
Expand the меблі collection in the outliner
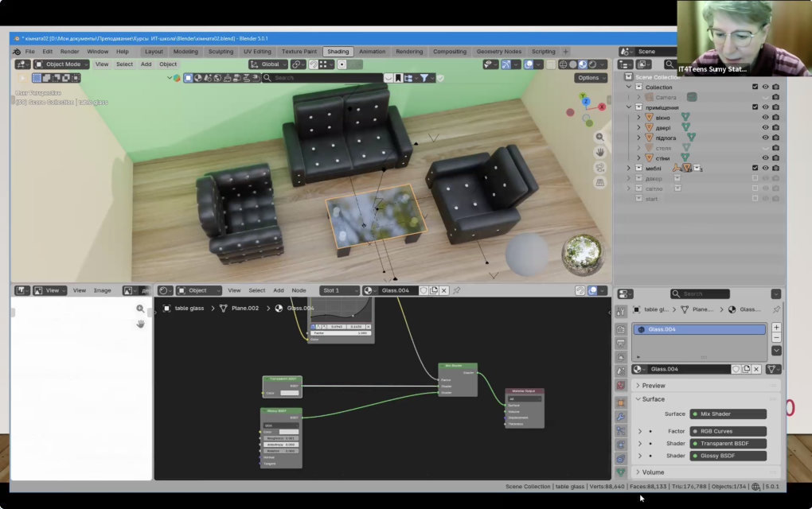628,168
